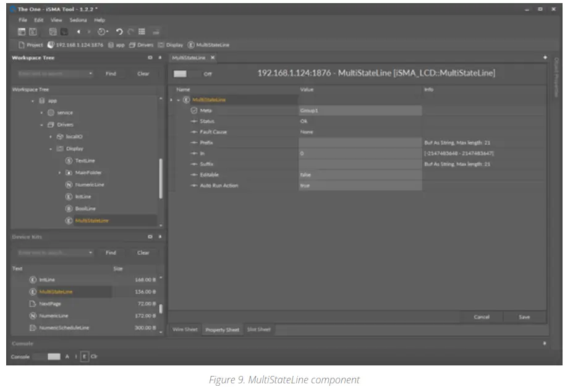Select the TextLine node in Workspace Tree
Viewport: 565px width, 392px height.
point(85,161)
